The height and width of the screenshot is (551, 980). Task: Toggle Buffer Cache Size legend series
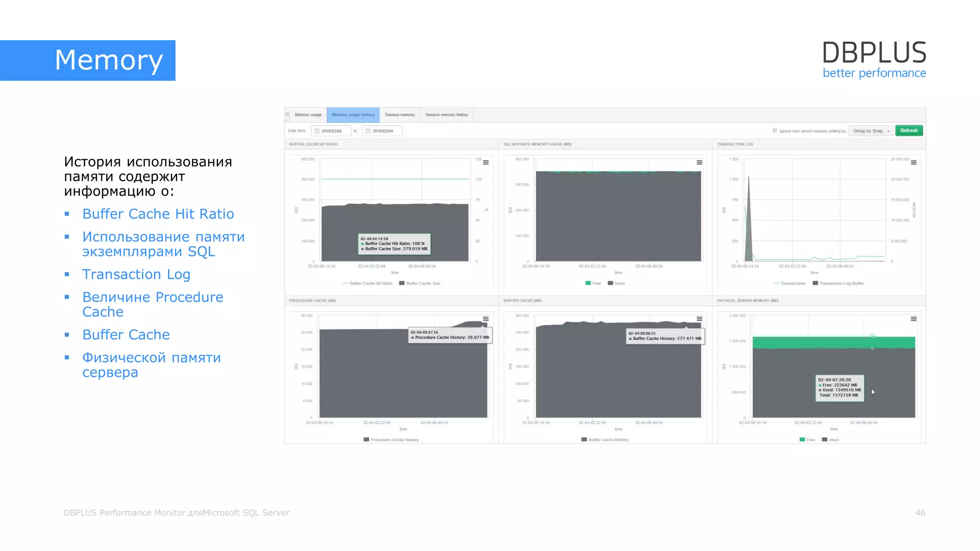pos(420,283)
